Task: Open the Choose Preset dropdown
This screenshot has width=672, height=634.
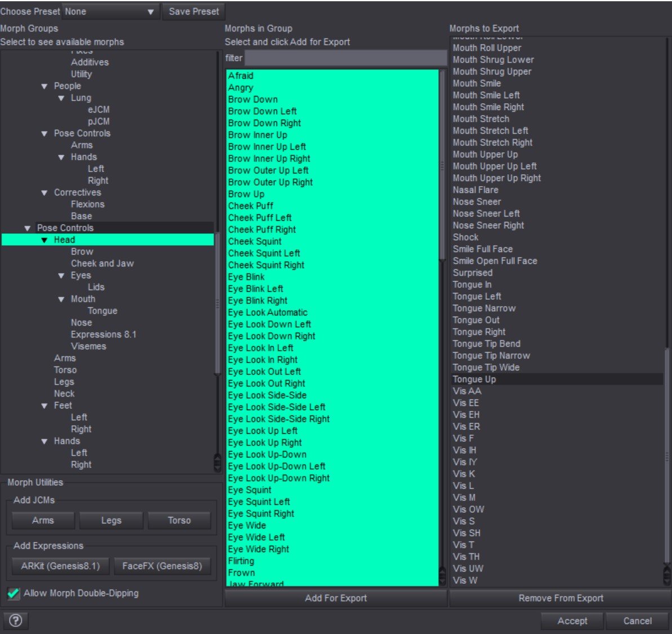Action: (x=110, y=12)
